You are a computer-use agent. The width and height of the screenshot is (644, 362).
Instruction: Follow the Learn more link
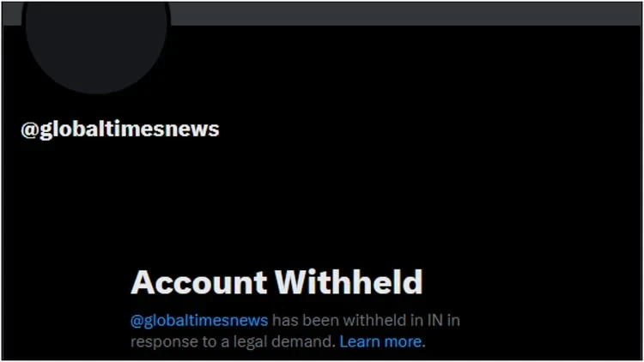coord(380,341)
